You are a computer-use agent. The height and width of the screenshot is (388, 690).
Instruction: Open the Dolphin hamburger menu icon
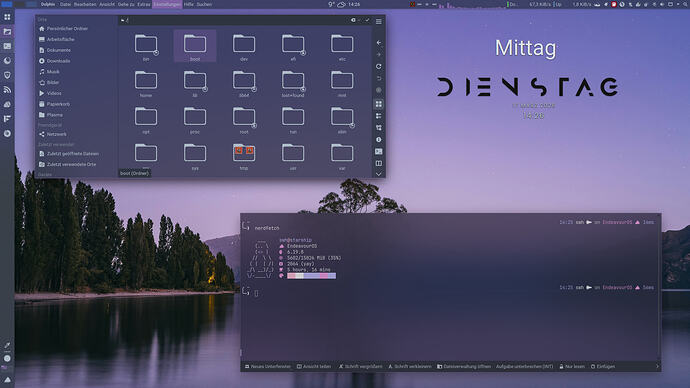[x=378, y=21]
